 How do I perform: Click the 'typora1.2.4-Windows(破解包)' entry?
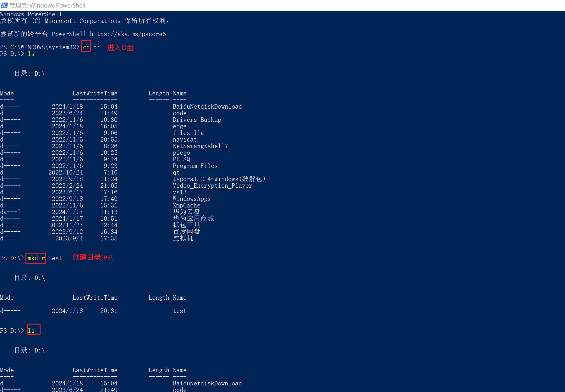(x=219, y=179)
